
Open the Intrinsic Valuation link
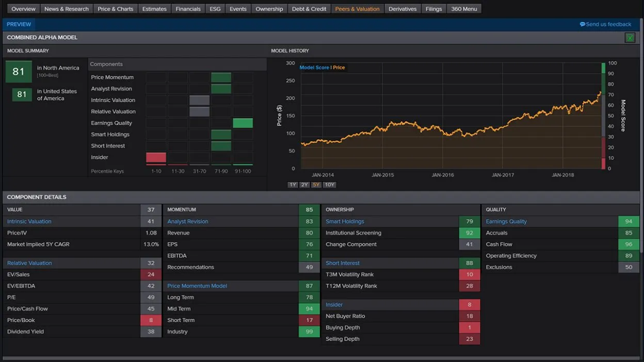pos(29,222)
